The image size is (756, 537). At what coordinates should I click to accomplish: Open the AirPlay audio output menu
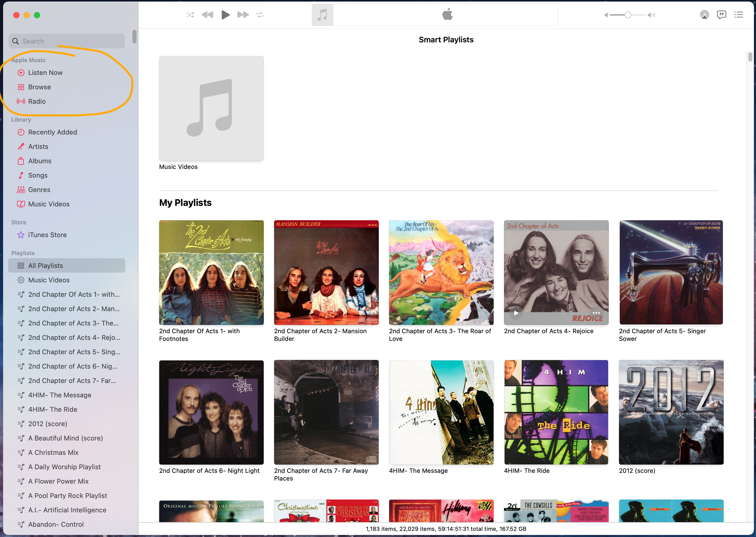[x=704, y=15]
